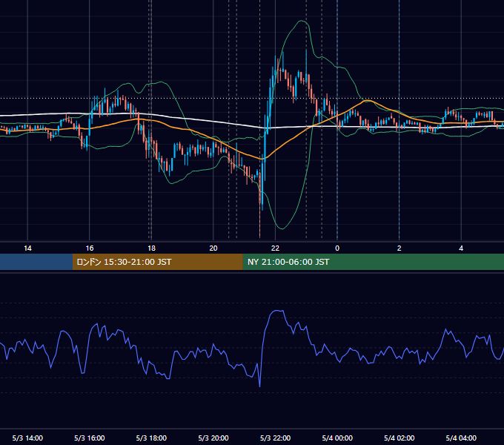
Task: Click the NY 21:00-06:00 JST session bar
Action: [373, 262]
